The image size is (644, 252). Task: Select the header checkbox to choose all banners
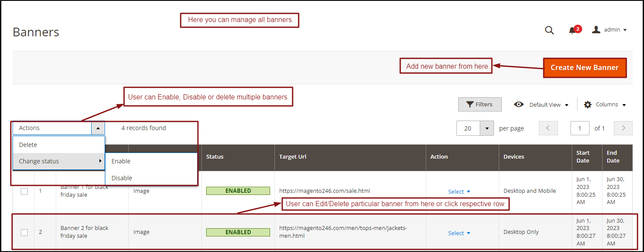pos(24,156)
